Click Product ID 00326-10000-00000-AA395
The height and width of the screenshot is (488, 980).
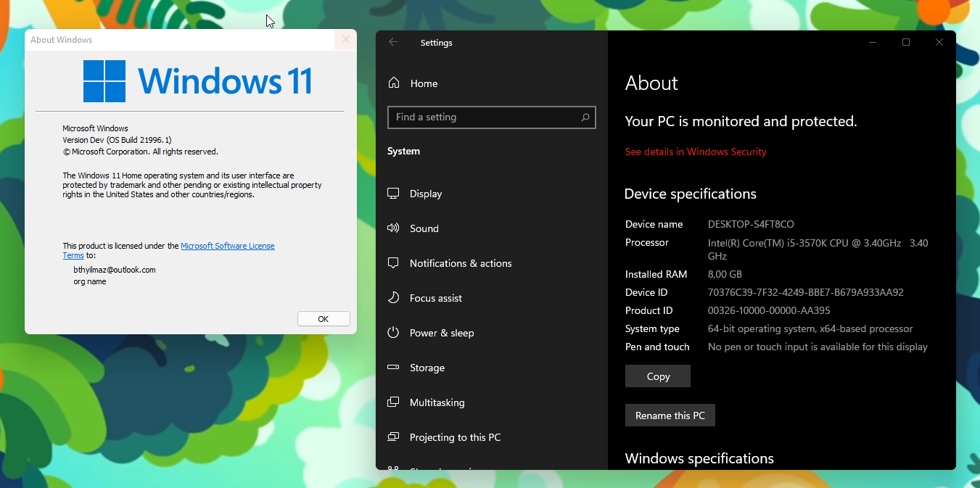769,310
